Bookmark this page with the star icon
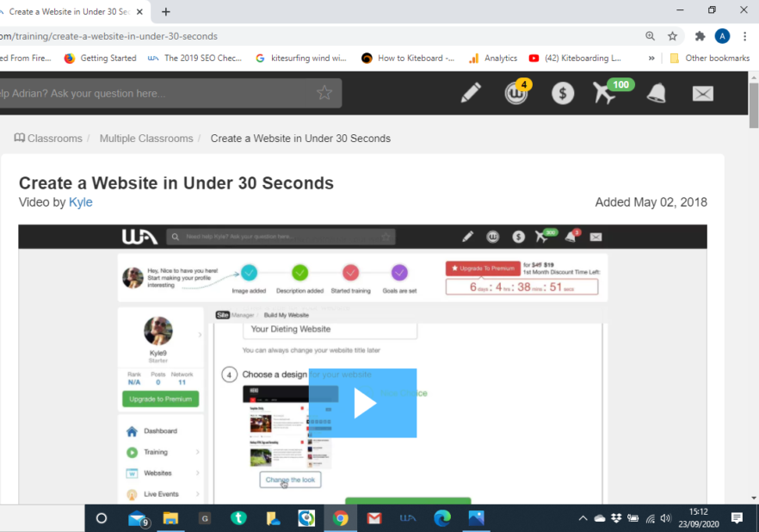Viewport: 759px width, 532px height. pyautogui.click(x=672, y=36)
